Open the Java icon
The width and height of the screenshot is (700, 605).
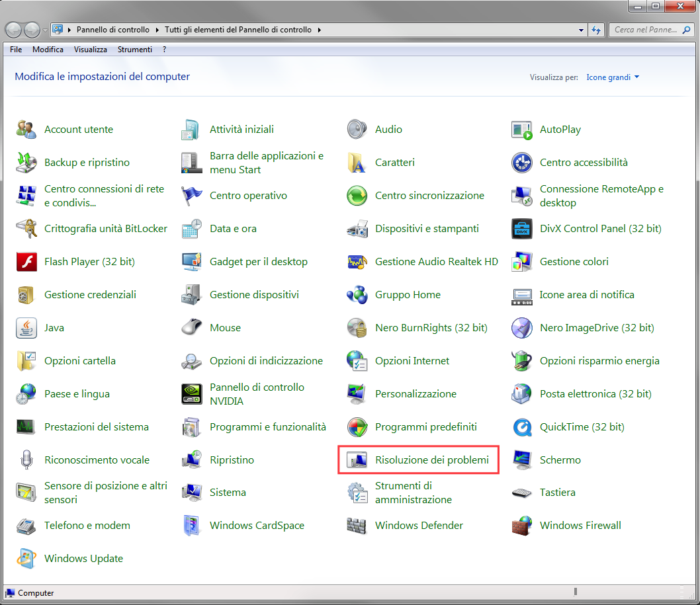click(26, 327)
